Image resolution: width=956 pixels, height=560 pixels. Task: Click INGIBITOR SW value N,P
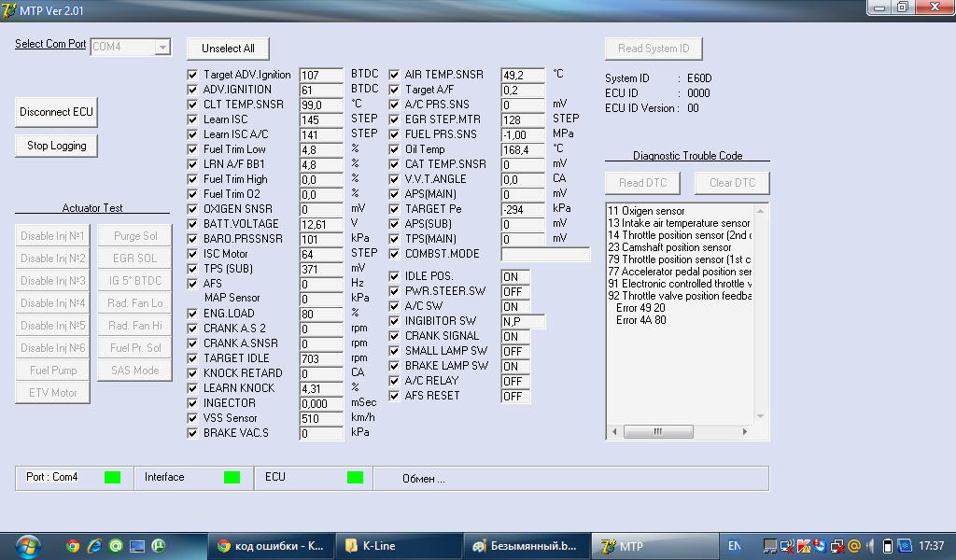(523, 321)
